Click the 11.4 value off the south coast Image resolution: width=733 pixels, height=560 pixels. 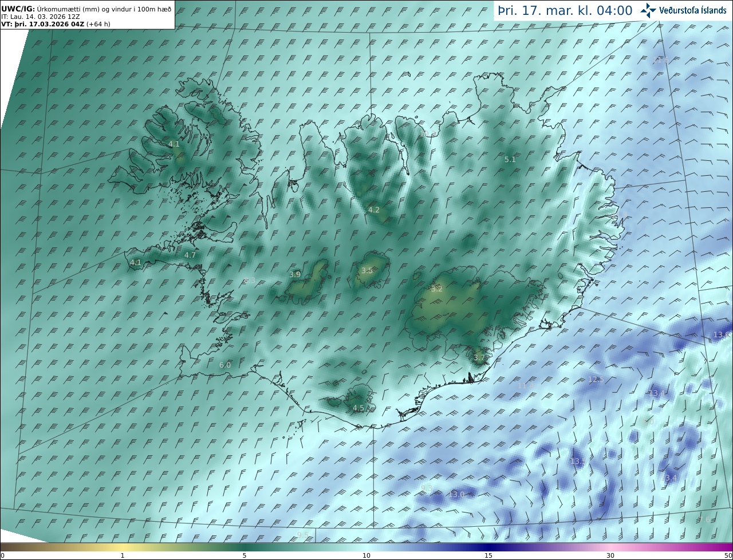[526, 387]
